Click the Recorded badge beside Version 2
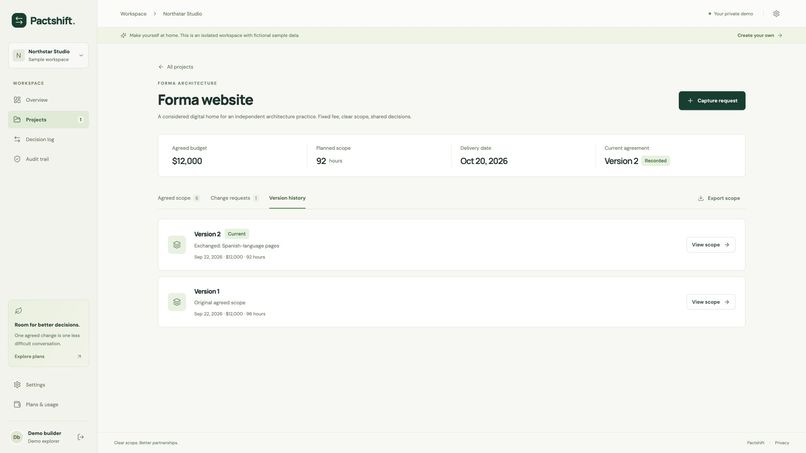The image size is (806, 453). 655,161
